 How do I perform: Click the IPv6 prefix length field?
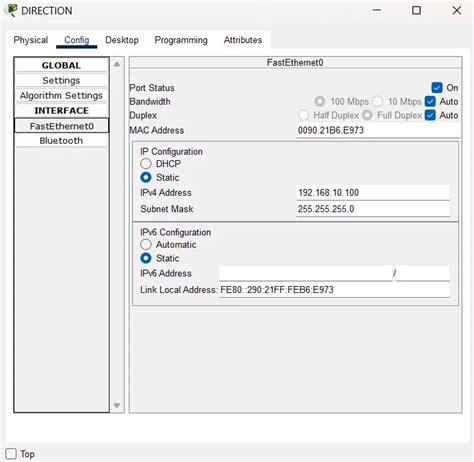423,273
